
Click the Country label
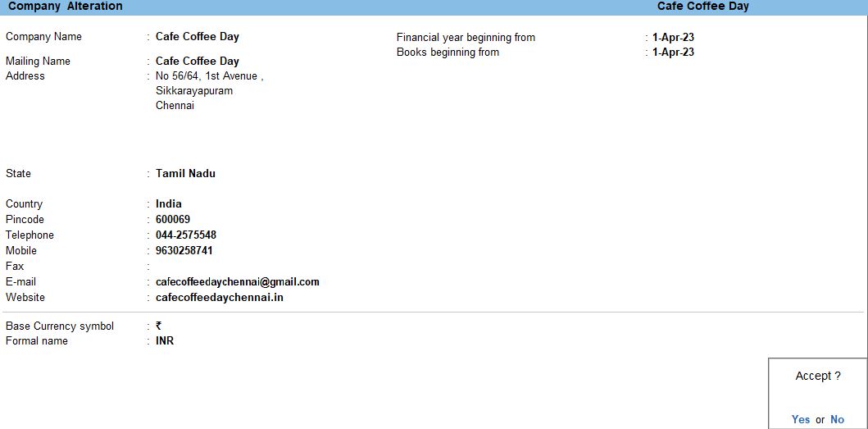pos(24,204)
